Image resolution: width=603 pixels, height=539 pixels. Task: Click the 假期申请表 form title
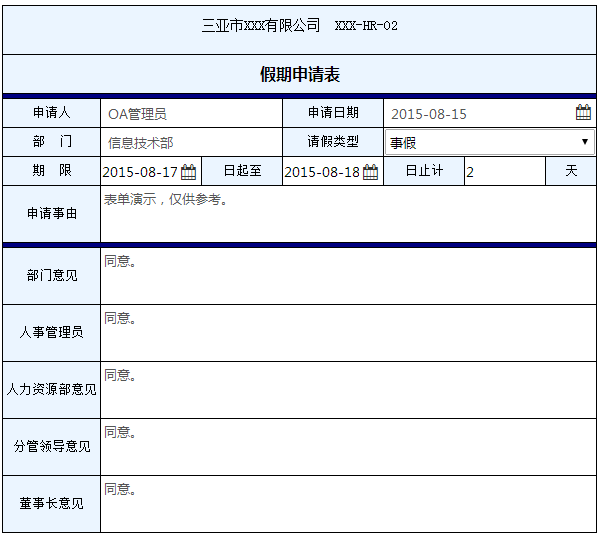point(300,74)
